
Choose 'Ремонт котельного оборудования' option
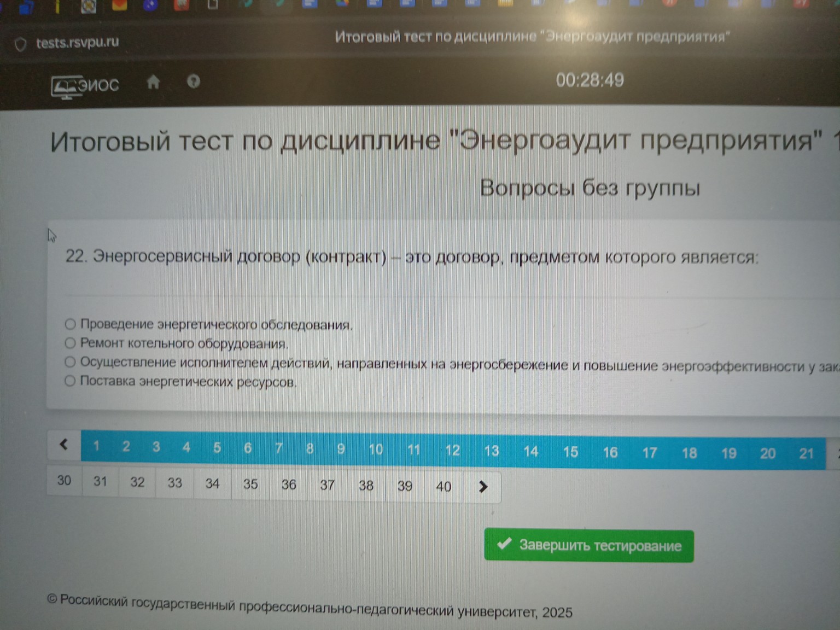pyautogui.click(x=70, y=343)
